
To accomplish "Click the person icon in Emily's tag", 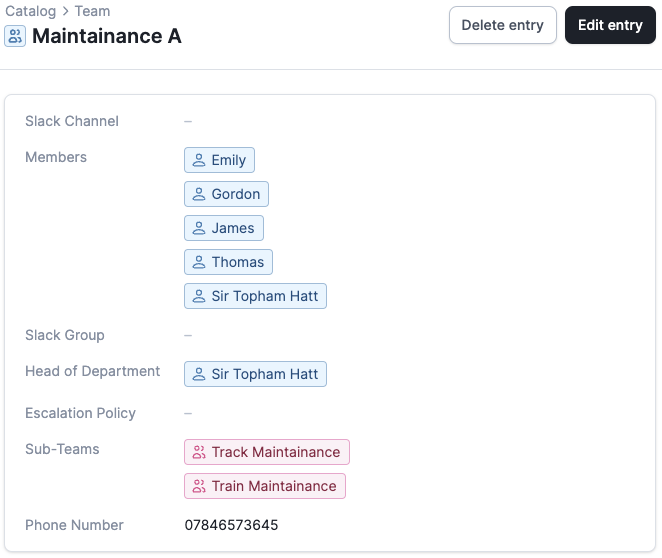I will [199, 160].
